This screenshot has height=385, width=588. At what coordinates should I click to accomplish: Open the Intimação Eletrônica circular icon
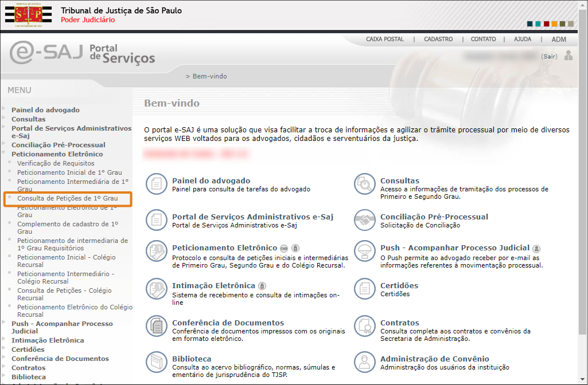click(157, 289)
